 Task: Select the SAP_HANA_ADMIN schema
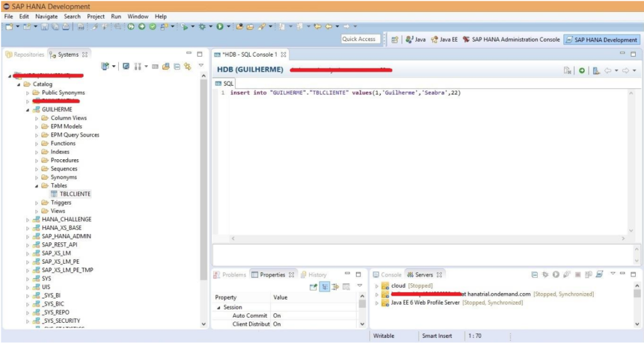66,237
